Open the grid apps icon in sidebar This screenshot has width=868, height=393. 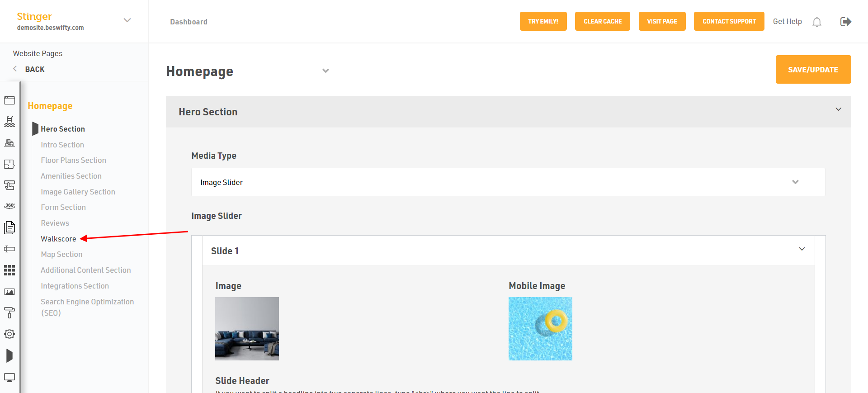[9, 270]
